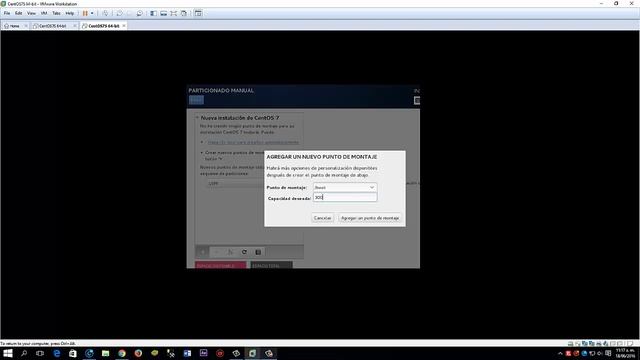
Task: Toggle the library sidebar view icon
Action: coord(153,13)
